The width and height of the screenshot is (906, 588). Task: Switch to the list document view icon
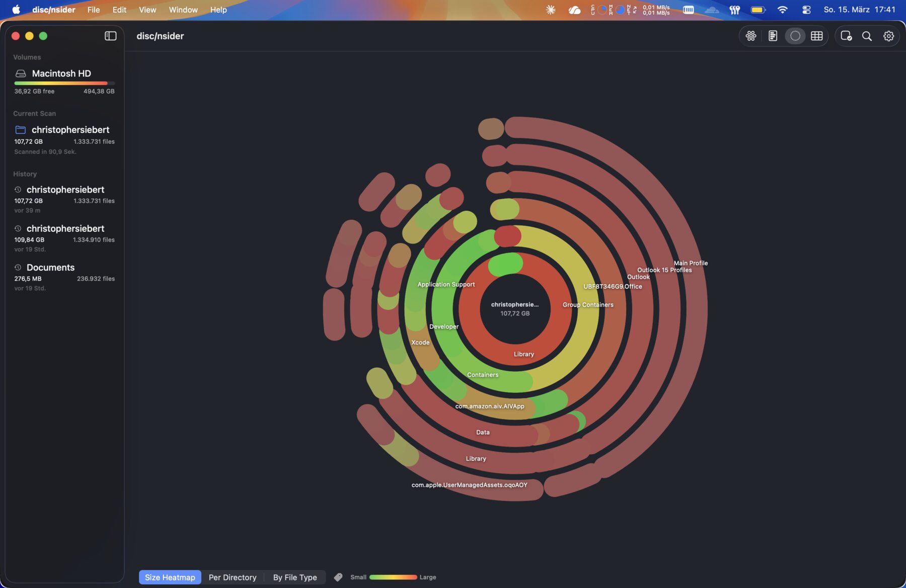[773, 36]
